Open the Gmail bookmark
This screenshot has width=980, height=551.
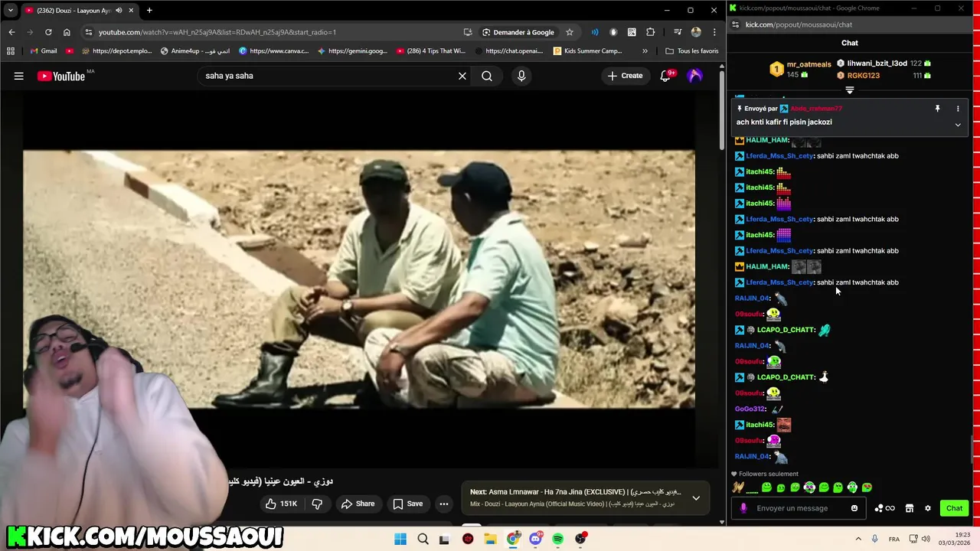pyautogui.click(x=44, y=51)
